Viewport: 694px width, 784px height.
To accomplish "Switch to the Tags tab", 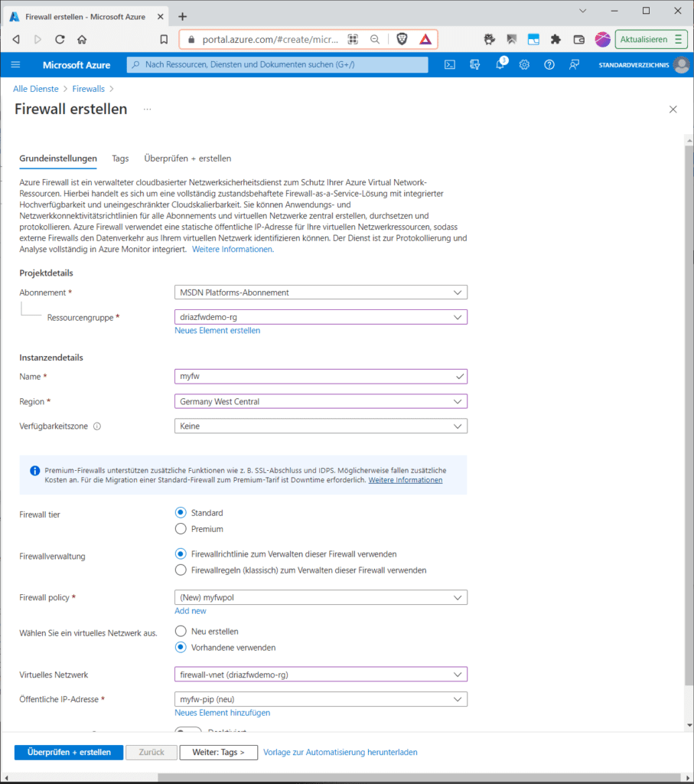I will [120, 158].
